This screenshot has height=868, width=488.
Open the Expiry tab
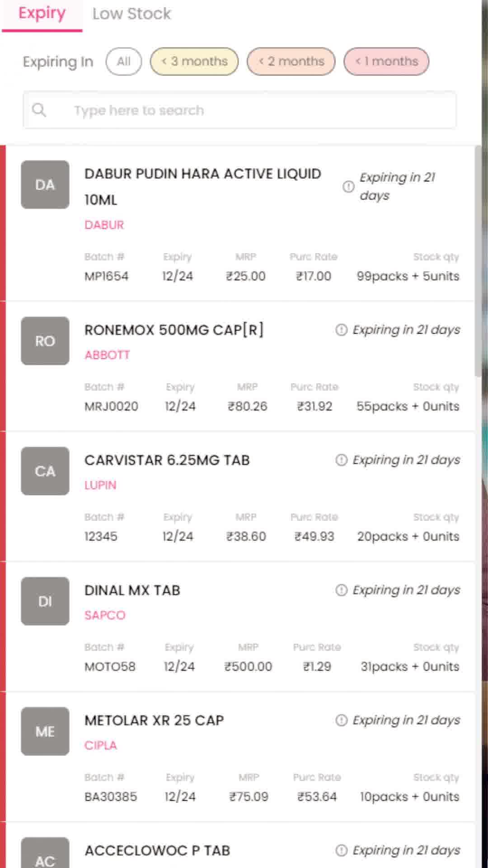[42, 14]
